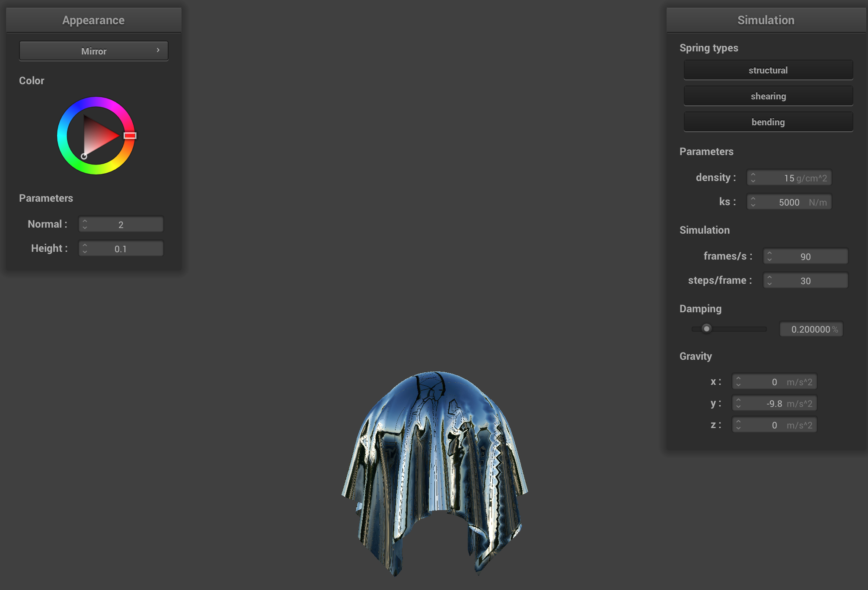This screenshot has width=868, height=590.
Task: Click the steps/frame stepper arrows
Action: pyautogui.click(x=770, y=280)
